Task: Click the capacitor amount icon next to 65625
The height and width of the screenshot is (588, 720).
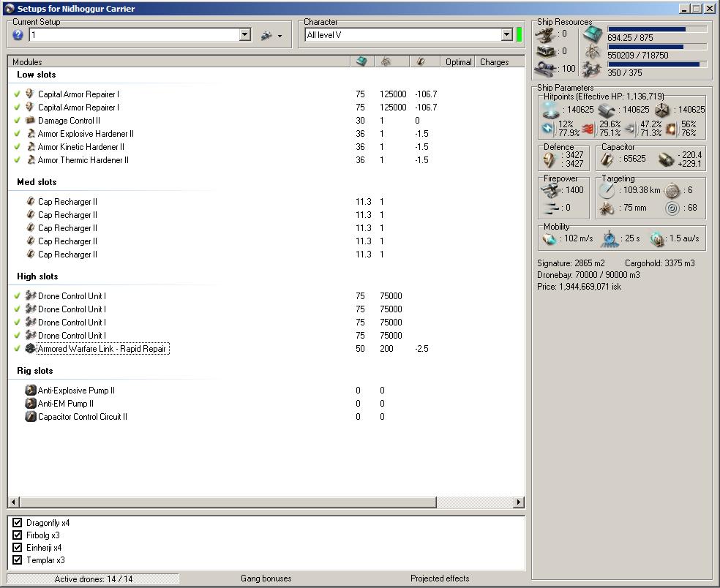Action: point(607,159)
